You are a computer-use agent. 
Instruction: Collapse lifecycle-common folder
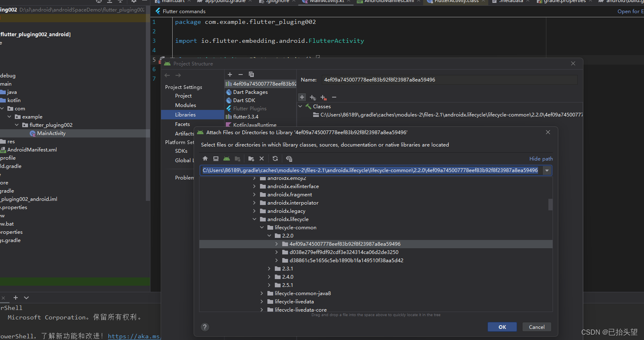point(262,228)
